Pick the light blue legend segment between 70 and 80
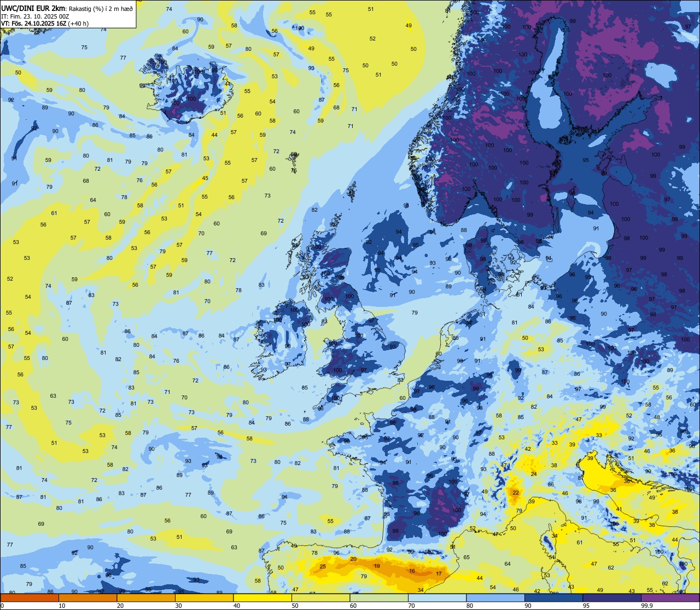 437,597
